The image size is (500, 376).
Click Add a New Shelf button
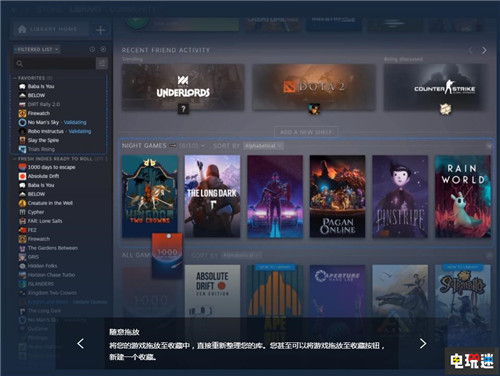(x=306, y=132)
